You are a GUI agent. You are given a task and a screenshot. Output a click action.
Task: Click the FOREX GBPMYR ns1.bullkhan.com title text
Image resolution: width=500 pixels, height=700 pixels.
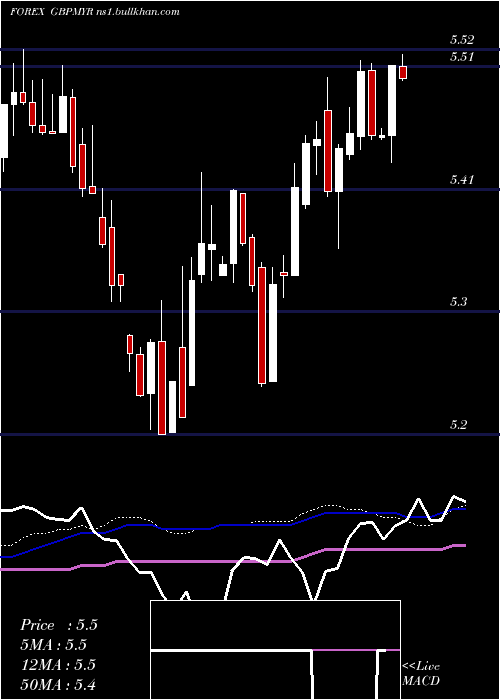[95, 12]
